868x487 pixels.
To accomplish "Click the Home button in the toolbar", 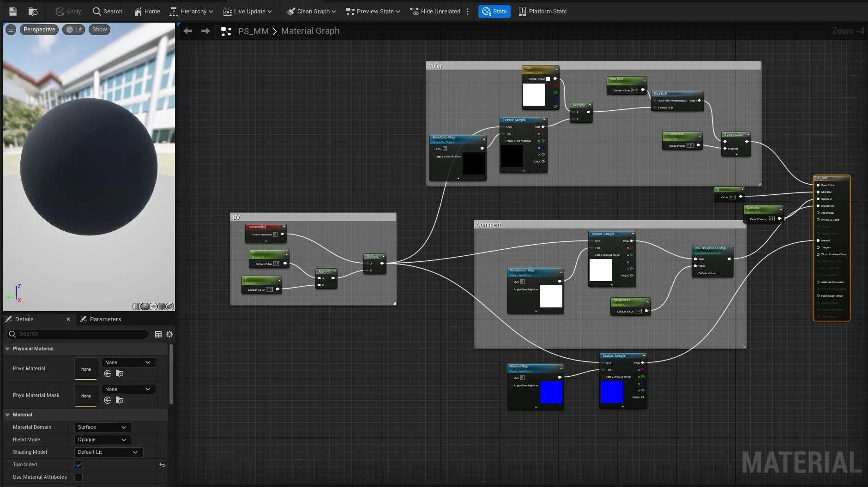I will (x=147, y=11).
